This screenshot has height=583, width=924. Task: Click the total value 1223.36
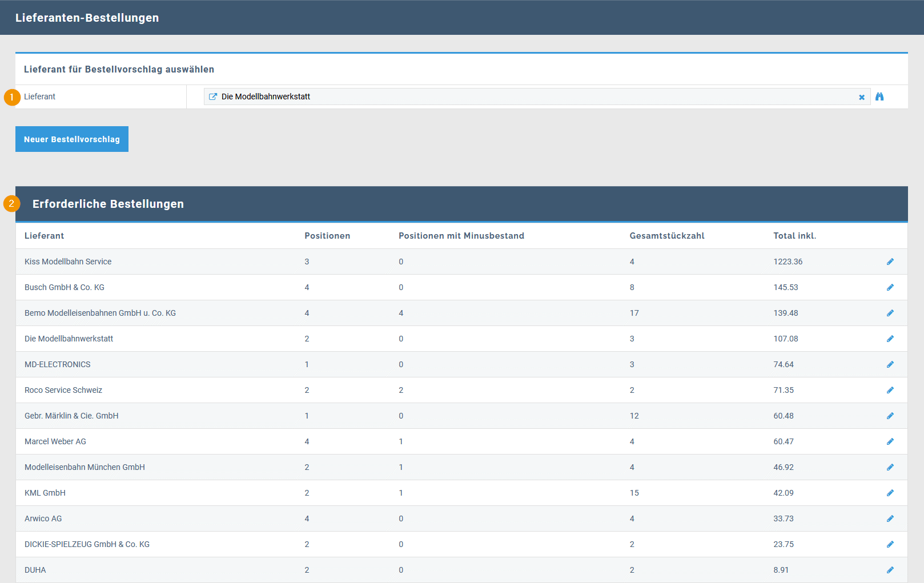788,262
